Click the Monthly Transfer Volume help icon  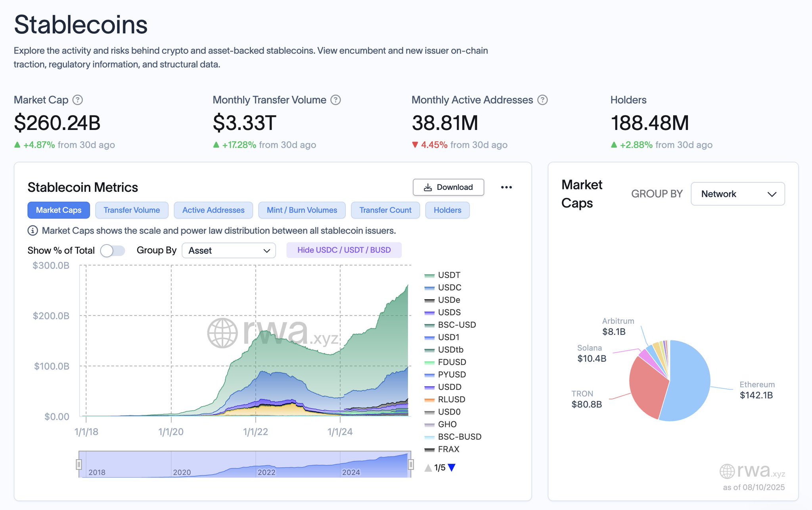tap(335, 100)
